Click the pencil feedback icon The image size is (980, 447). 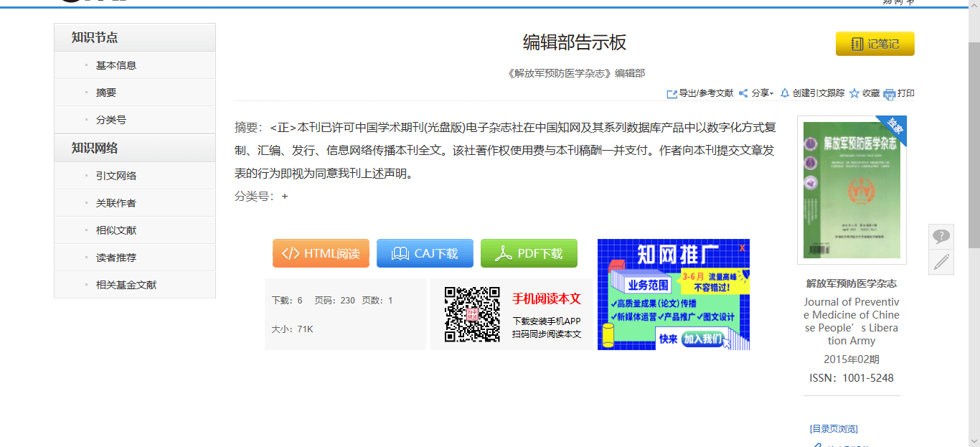941,263
